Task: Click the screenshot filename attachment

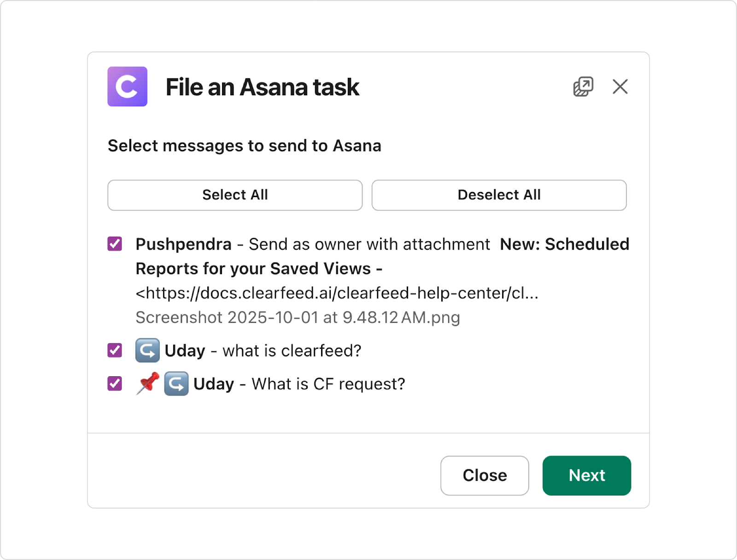Action: pyautogui.click(x=297, y=317)
